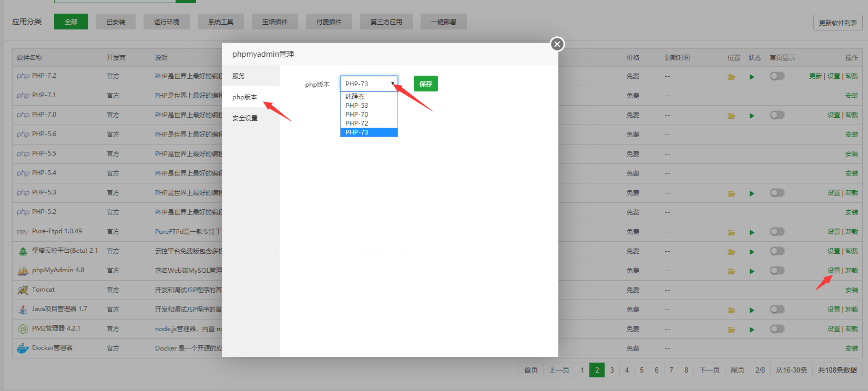Screen dimensions: 868x391
Task: Open the php版本 dropdown showing PHP-73
Action: click(369, 84)
